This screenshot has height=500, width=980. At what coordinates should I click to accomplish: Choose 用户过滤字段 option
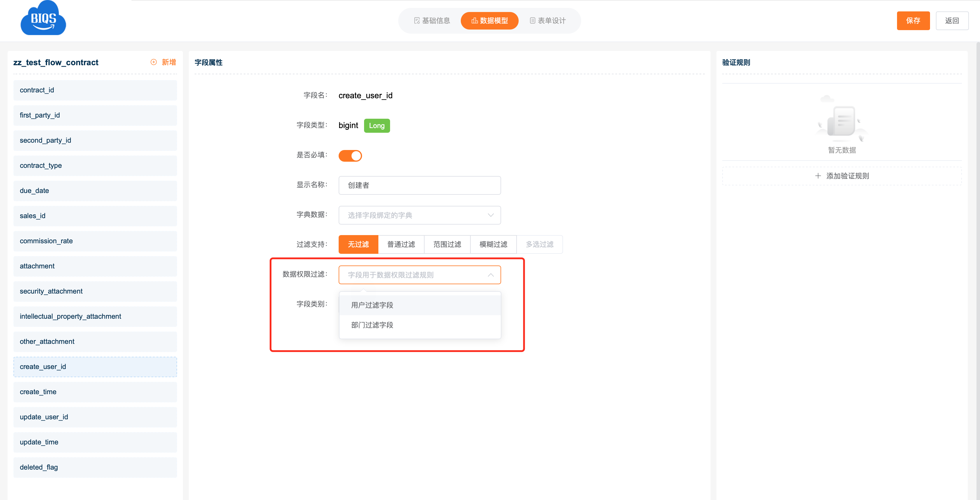(420, 305)
